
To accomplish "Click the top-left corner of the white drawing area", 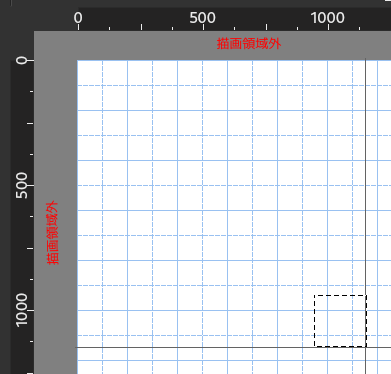I will [78, 61].
